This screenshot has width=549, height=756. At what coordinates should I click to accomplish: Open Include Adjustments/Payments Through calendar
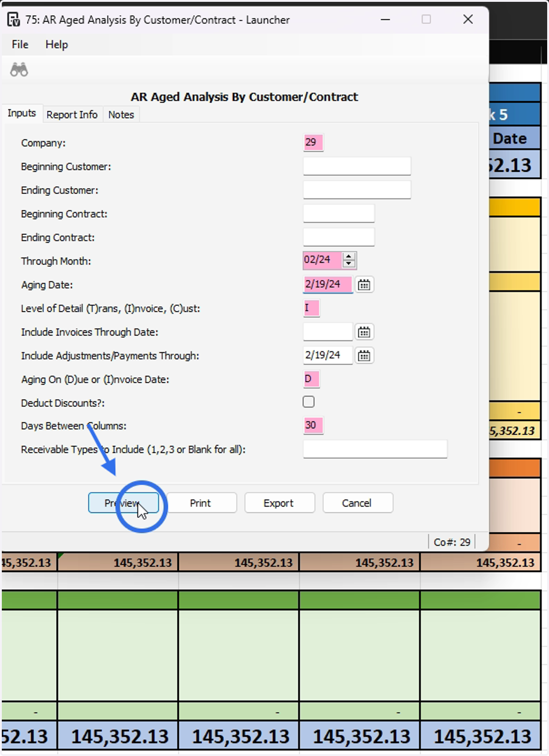[x=364, y=356]
